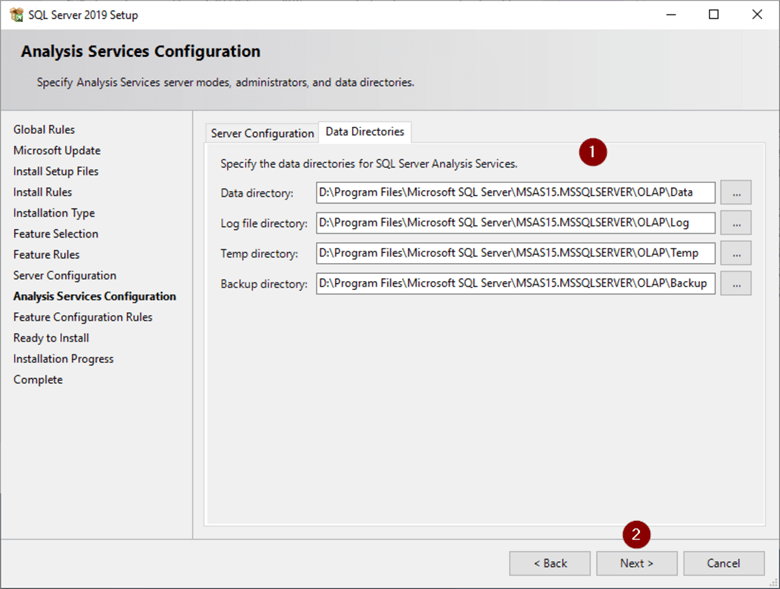Select Feature Selection step in sidebar
The width and height of the screenshot is (780, 589).
(x=55, y=234)
